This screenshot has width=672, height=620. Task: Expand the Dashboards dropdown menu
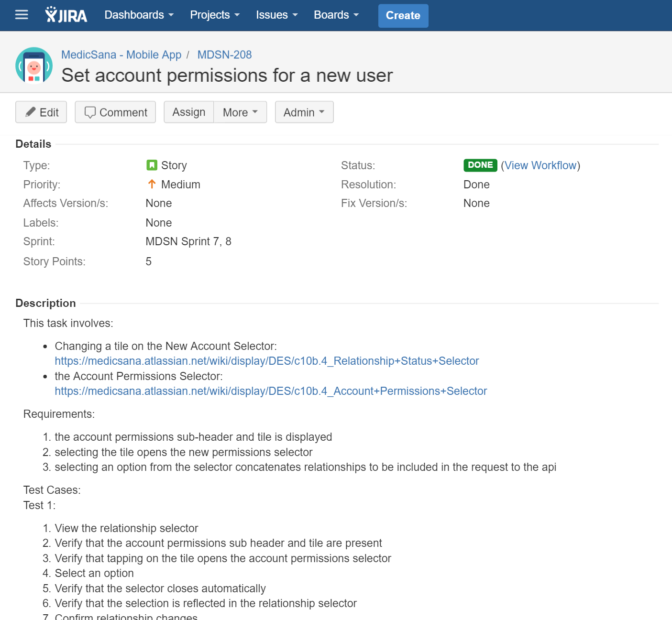tap(139, 15)
